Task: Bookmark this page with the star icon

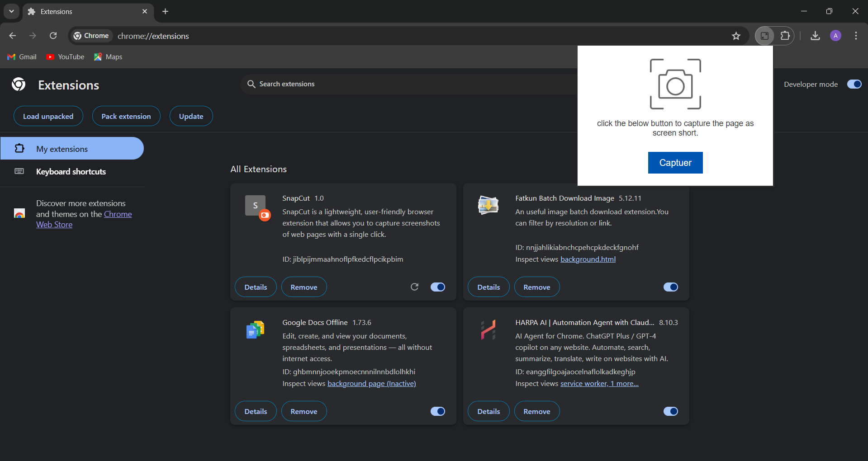Action: click(736, 36)
